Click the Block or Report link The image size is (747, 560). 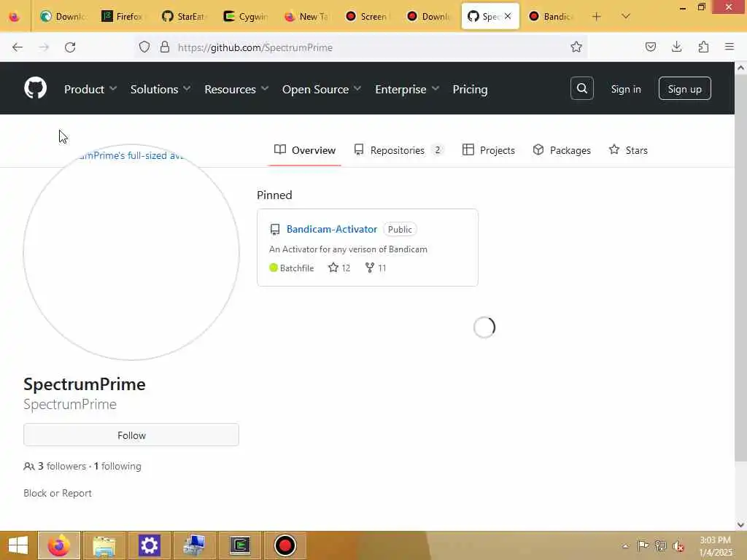click(58, 494)
